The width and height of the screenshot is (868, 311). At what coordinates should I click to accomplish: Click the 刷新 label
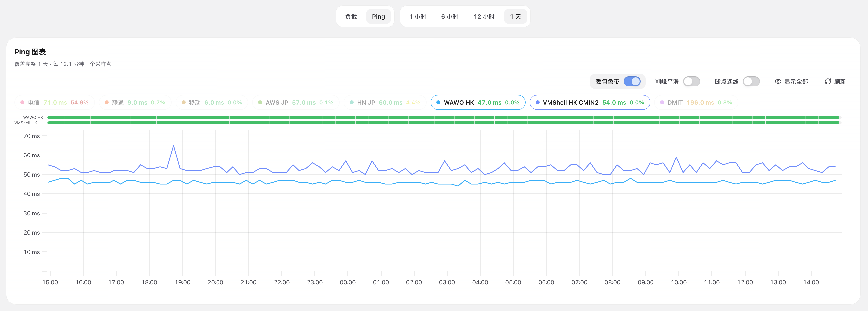pyautogui.click(x=840, y=82)
